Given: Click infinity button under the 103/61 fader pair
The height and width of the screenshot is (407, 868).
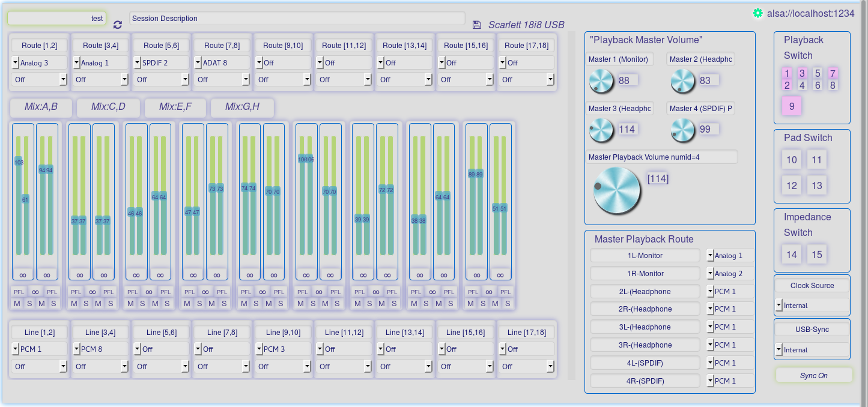Looking at the screenshot, I should [23, 274].
